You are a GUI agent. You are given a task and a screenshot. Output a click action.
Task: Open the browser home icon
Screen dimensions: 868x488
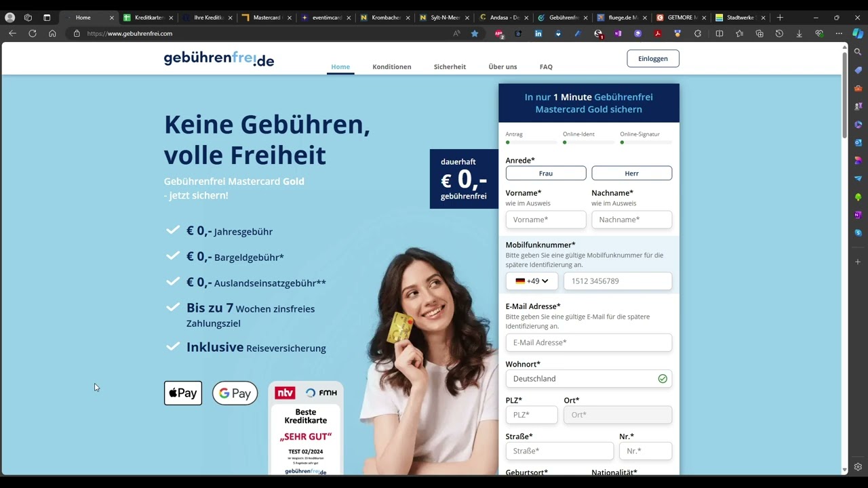coord(52,33)
